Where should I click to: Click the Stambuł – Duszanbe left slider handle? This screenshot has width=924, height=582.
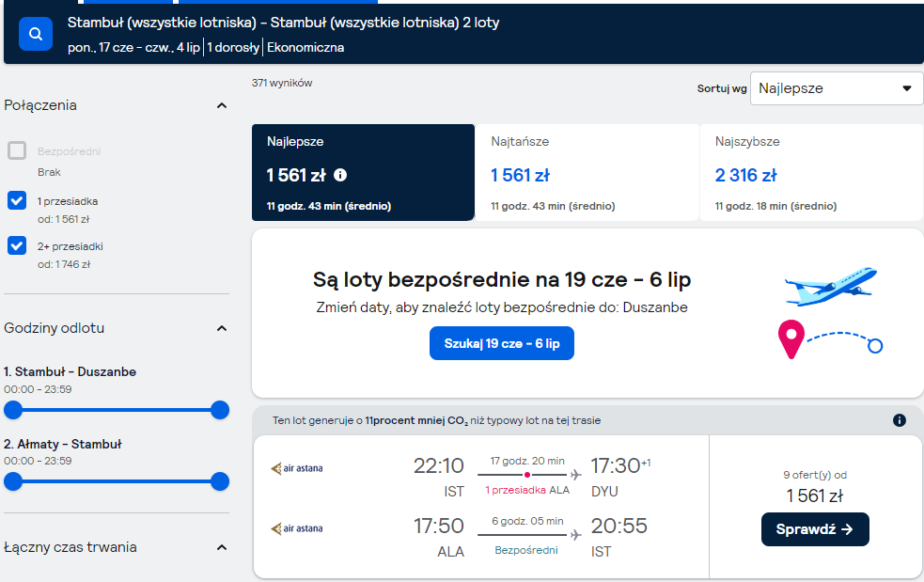pos(13,410)
